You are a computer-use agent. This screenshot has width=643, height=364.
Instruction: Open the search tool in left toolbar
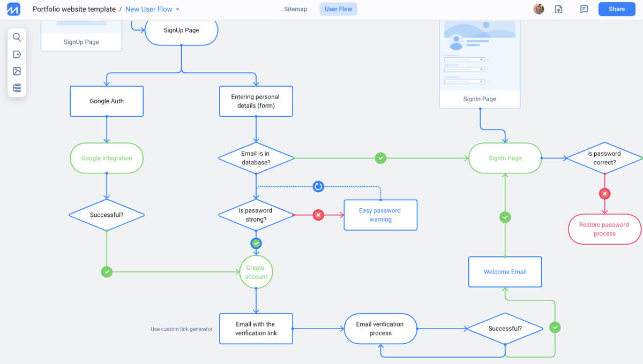(x=17, y=37)
